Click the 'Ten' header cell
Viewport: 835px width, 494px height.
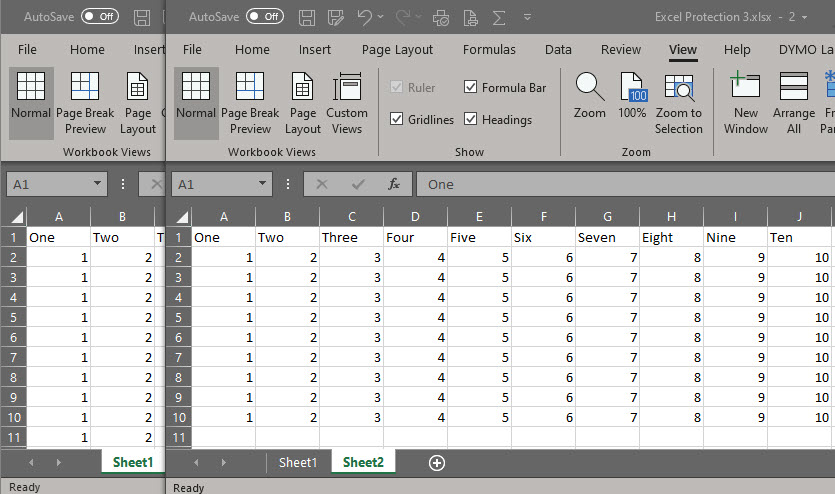click(x=799, y=237)
